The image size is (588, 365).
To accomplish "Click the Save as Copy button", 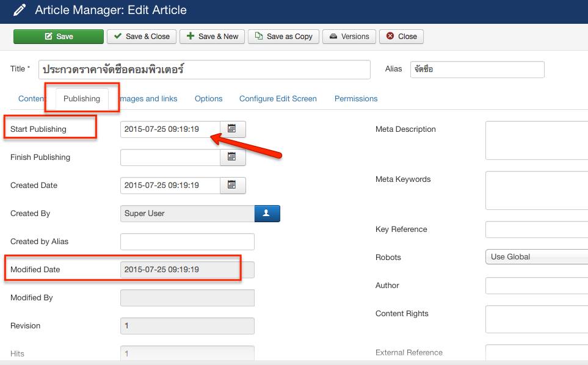I will pos(284,37).
